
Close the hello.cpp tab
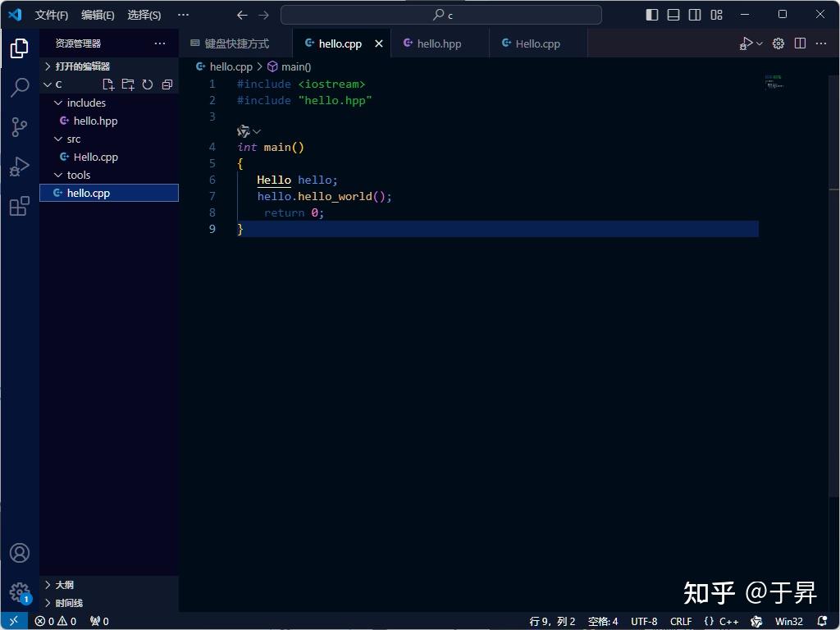pyautogui.click(x=379, y=43)
